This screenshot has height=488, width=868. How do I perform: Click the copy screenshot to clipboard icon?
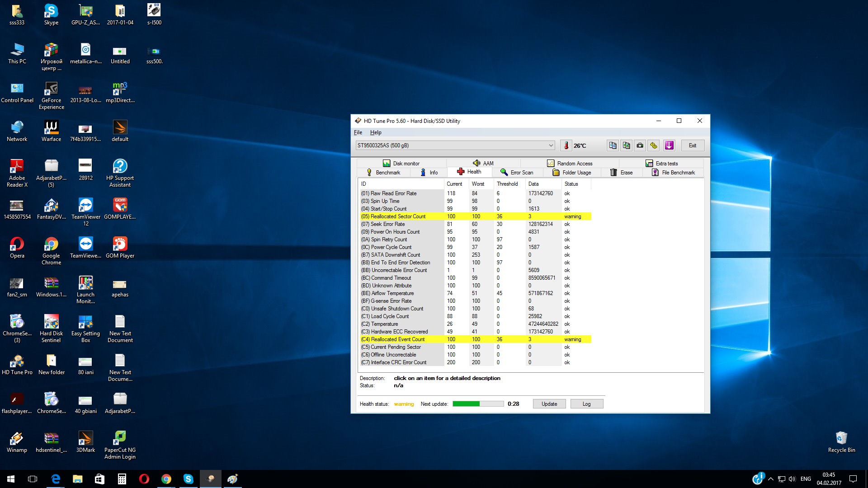tap(626, 145)
